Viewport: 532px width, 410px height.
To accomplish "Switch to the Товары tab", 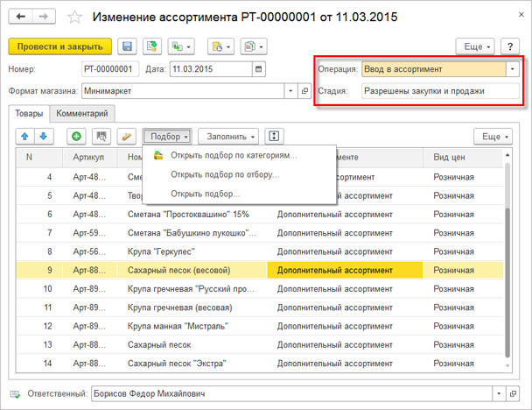I will (x=29, y=114).
